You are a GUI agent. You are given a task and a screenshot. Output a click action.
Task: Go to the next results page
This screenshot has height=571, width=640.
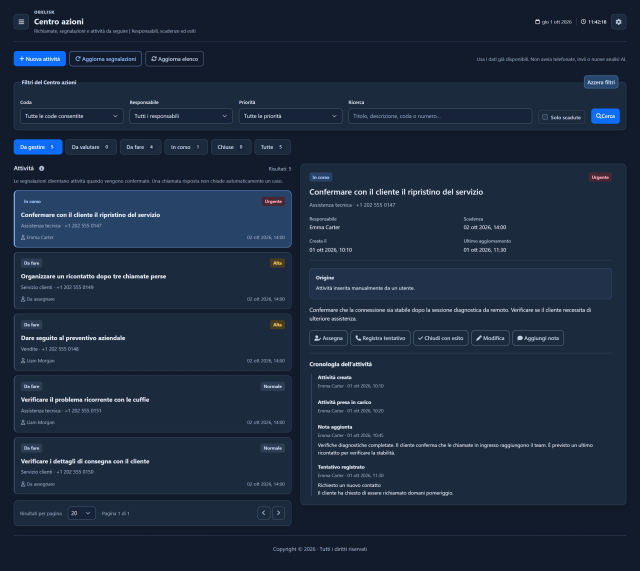pyautogui.click(x=278, y=513)
